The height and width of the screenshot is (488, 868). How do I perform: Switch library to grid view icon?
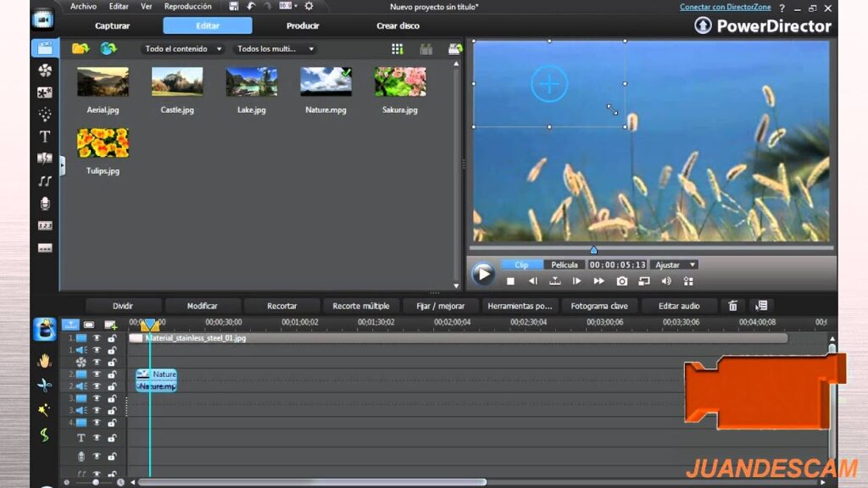[x=397, y=49]
